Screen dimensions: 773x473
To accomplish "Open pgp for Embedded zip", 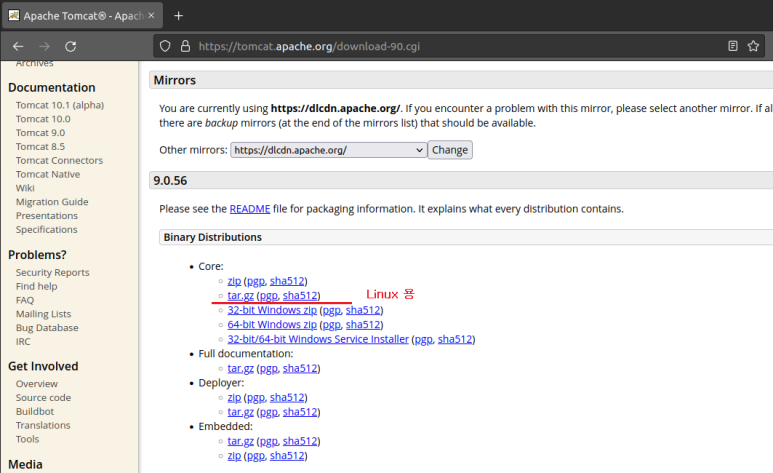I will [x=256, y=456].
